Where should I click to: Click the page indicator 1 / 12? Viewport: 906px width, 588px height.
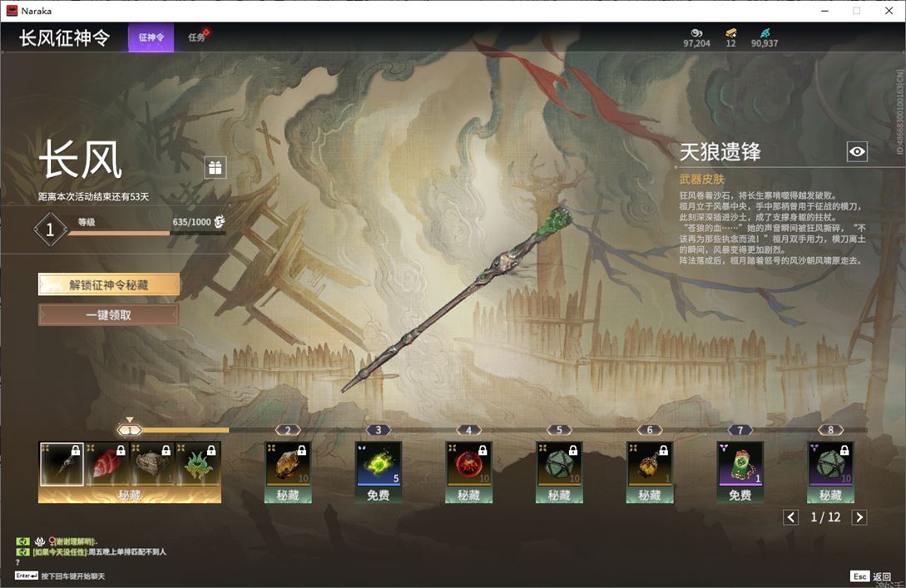825,517
